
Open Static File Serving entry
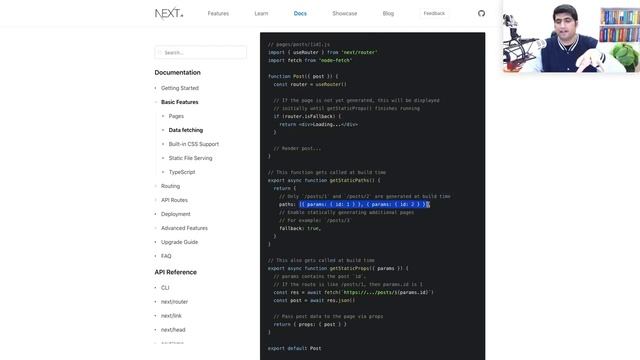(191, 158)
